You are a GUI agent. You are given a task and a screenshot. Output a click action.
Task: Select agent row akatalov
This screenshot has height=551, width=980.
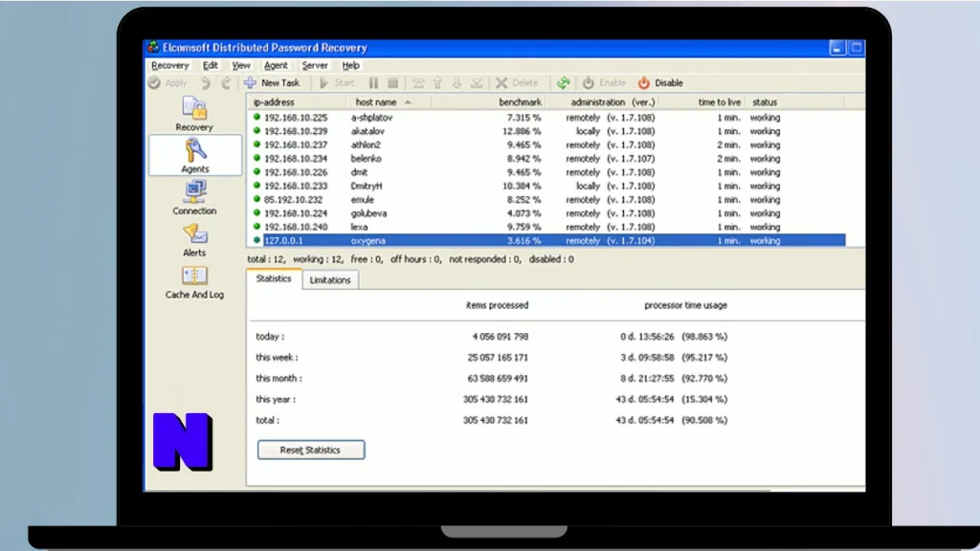(x=546, y=131)
